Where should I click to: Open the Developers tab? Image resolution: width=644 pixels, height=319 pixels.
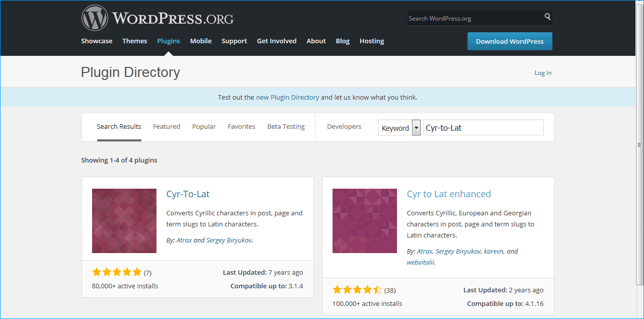tap(344, 127)
